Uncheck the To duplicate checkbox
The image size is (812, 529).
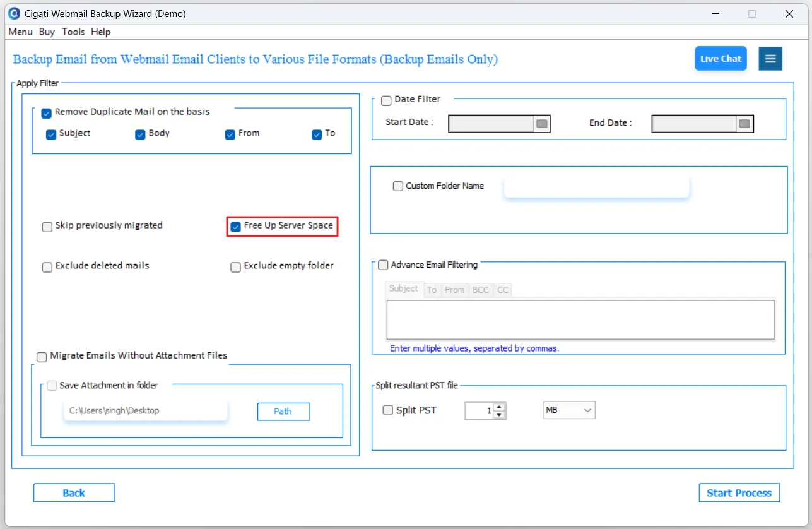pos(317,134)
